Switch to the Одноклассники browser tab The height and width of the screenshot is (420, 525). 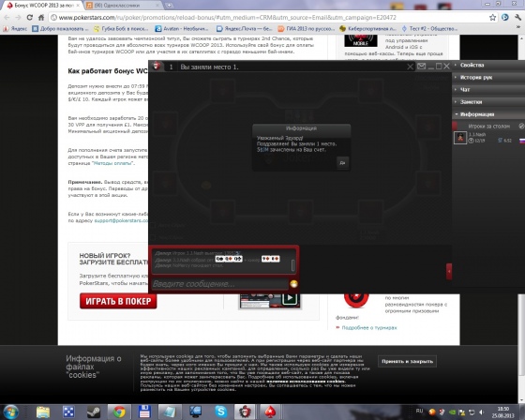tap(122, 6)
